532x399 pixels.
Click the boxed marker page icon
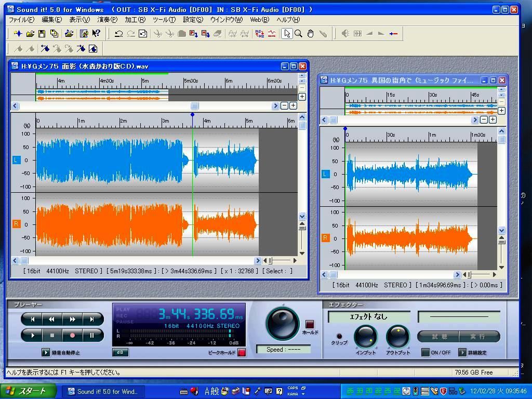93,48
